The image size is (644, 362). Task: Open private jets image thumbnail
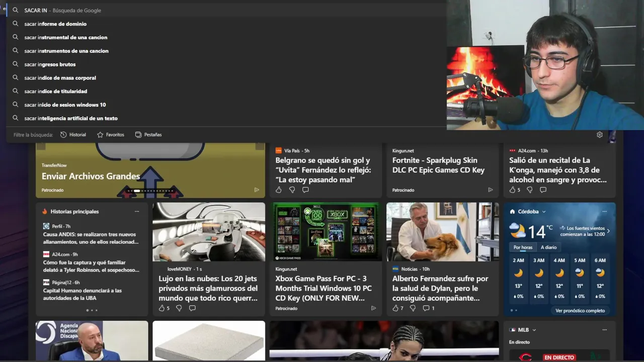(209, 232)
